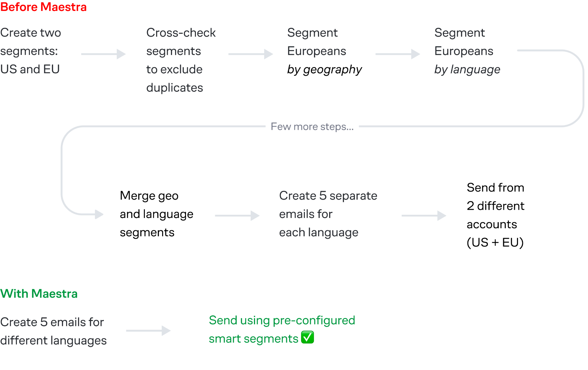This screenshot has width=588, height=370.
Task: Click arrow after "Create two segments" step
Action: 103,54
